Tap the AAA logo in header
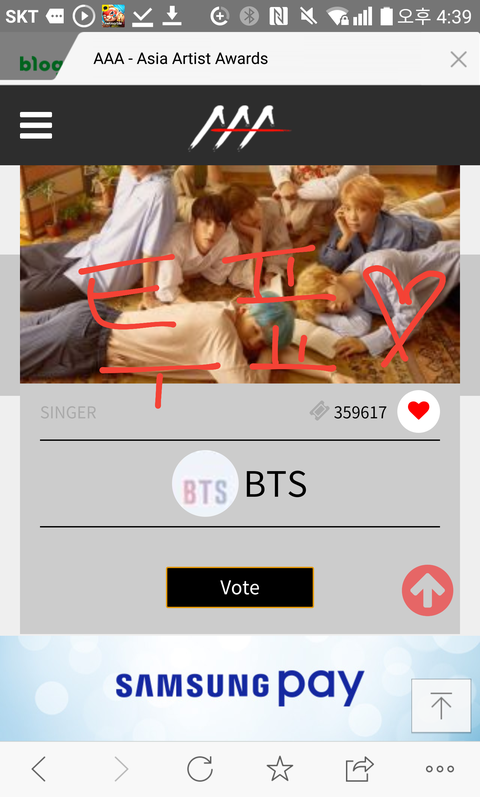This screenshot has height=797, width=480. [239, 127]
